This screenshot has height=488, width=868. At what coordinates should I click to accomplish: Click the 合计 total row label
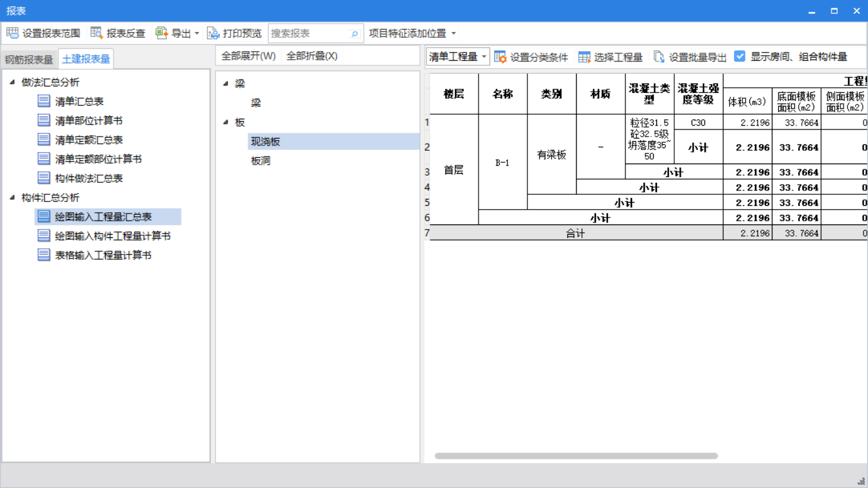pyautogui.click(x=576, y=233)
